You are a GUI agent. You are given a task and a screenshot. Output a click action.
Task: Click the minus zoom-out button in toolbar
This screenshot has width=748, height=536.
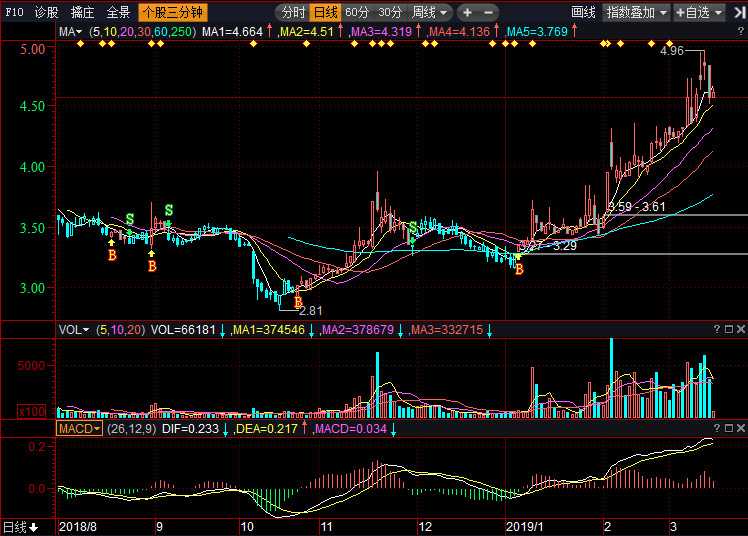click(489, 13)
